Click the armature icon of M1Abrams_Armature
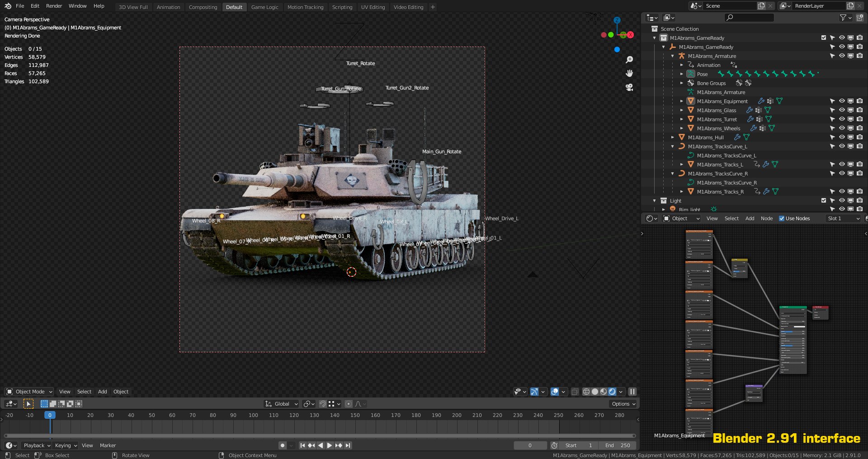868x459 pixels. [682, 56]
